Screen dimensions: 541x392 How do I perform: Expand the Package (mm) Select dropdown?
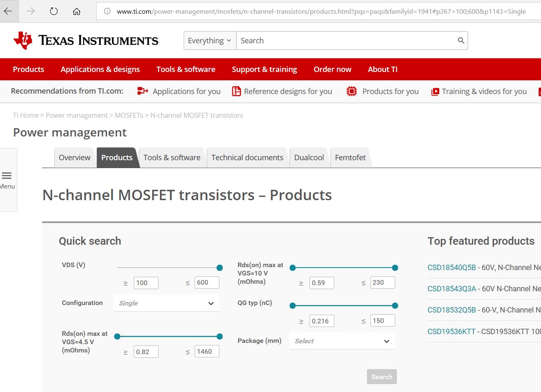[342, 341]
